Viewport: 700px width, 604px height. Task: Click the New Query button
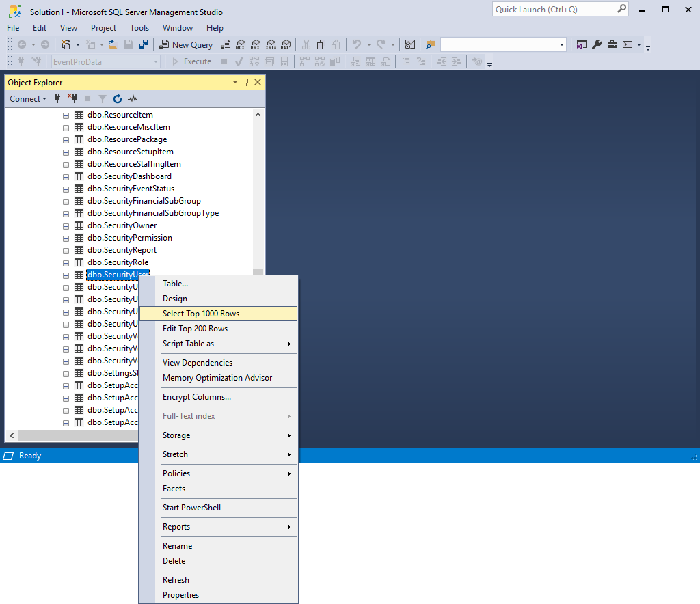(186, 44)
